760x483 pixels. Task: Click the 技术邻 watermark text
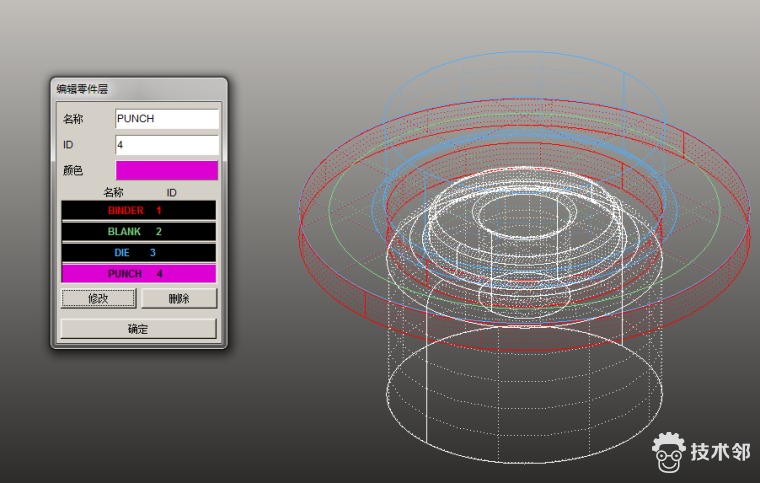[x=720, y=453]
